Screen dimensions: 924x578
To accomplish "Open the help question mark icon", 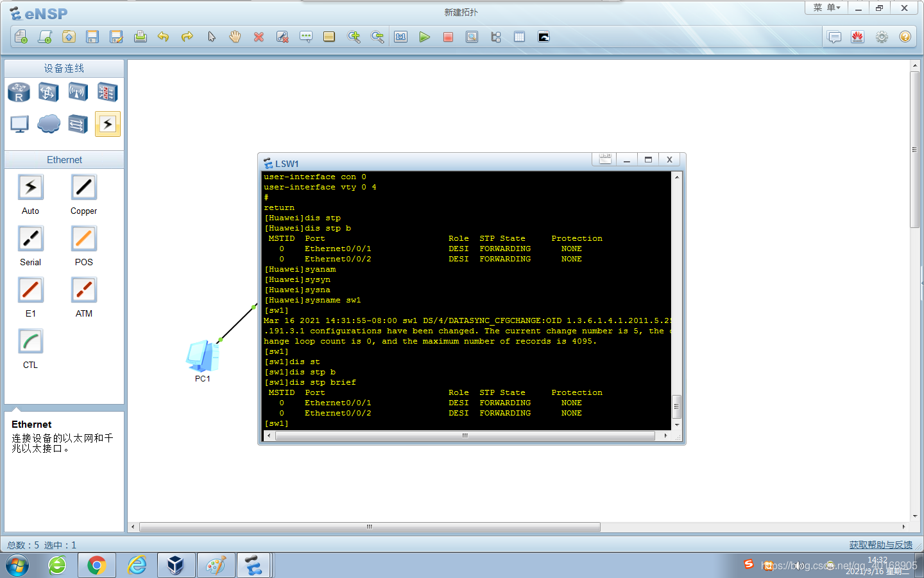I will (905, 37).
